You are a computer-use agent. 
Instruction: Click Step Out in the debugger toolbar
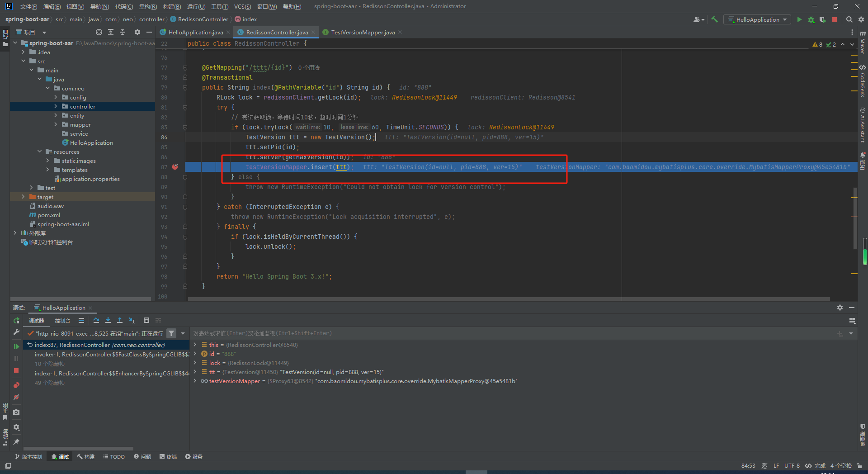[120, 320]
